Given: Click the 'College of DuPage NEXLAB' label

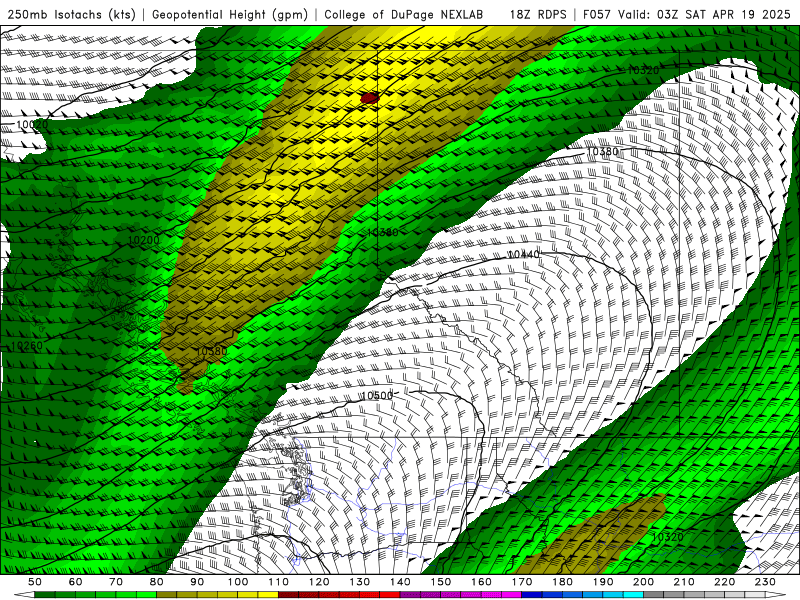Looking at the screenshot, I should click(404, 15).
